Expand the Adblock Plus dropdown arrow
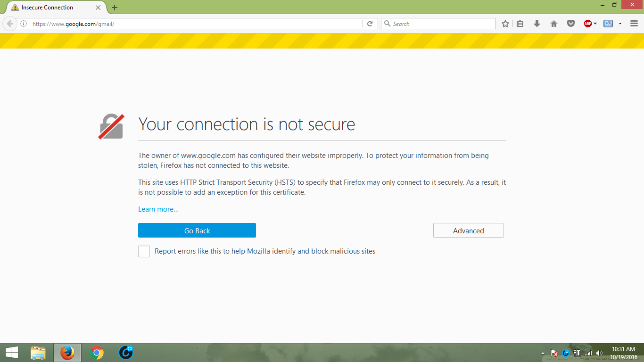This screenshot has width=644, height=362. point(595,24)
